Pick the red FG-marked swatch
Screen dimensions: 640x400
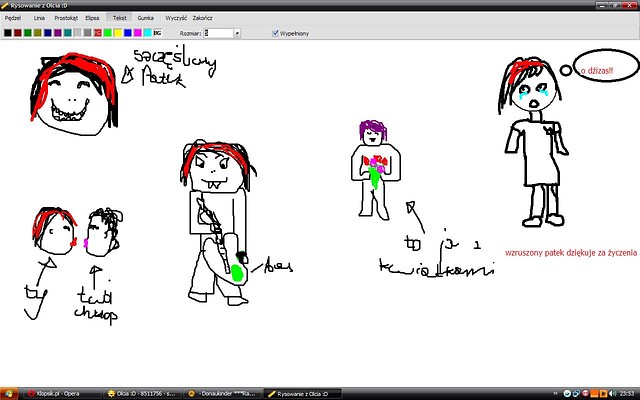tap(98, 33)
